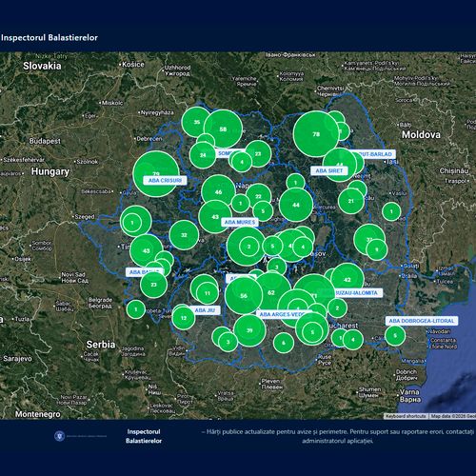The height and width of the screenshot is (476, 476).
Task: Click the cluster marker labeled 58
Action: click(223, 129)
